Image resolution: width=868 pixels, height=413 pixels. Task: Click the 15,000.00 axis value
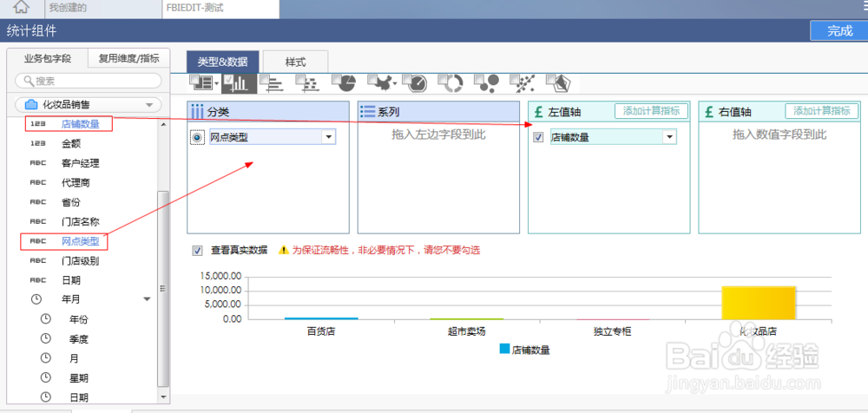coord(220,276)
